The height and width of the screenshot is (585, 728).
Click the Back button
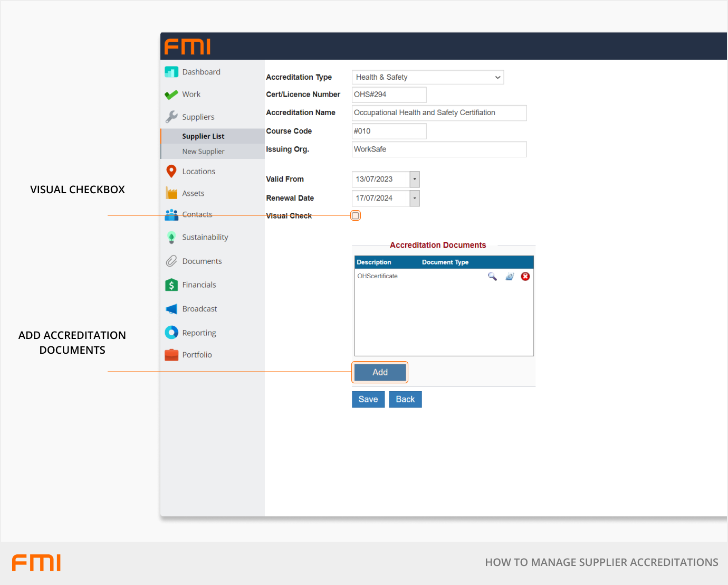(405, 399)
